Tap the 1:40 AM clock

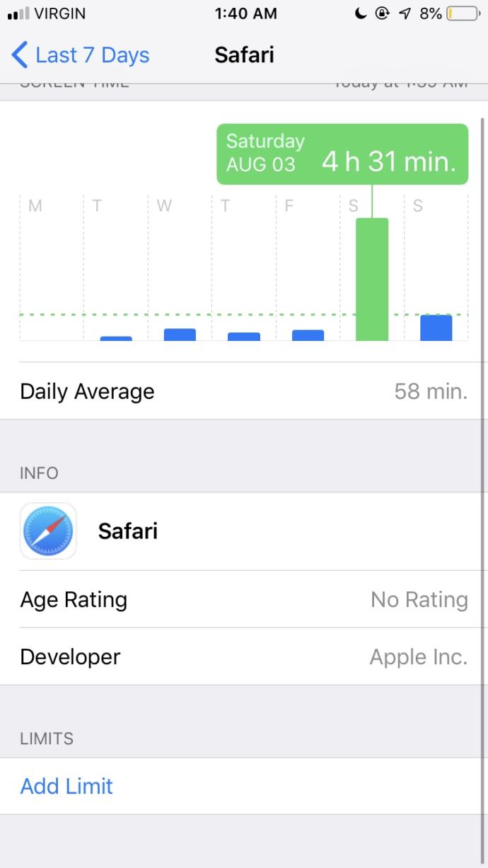[245, 13]
